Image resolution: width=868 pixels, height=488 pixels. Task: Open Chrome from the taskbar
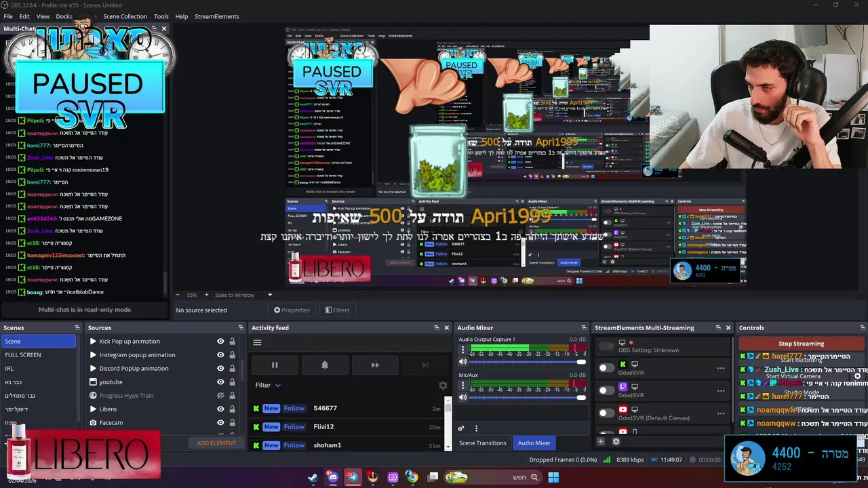click(412, 477)
